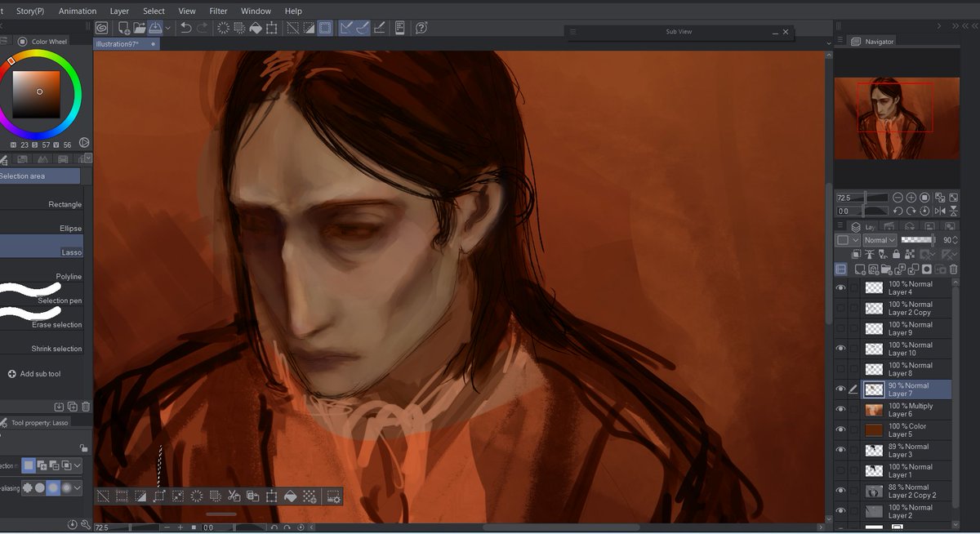This screenshot has height=534, width=980.
Task: Adjust the layer opacity slider
Action: coord(917,240)
